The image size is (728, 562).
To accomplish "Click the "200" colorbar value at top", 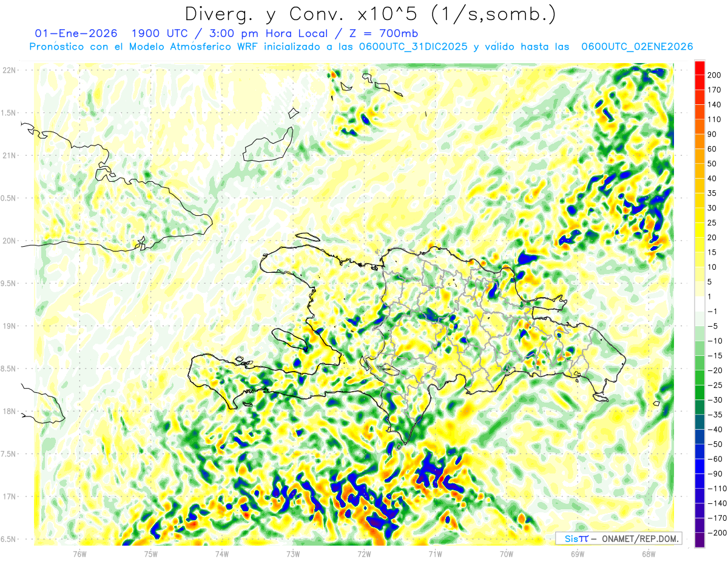I will (715, 75).
